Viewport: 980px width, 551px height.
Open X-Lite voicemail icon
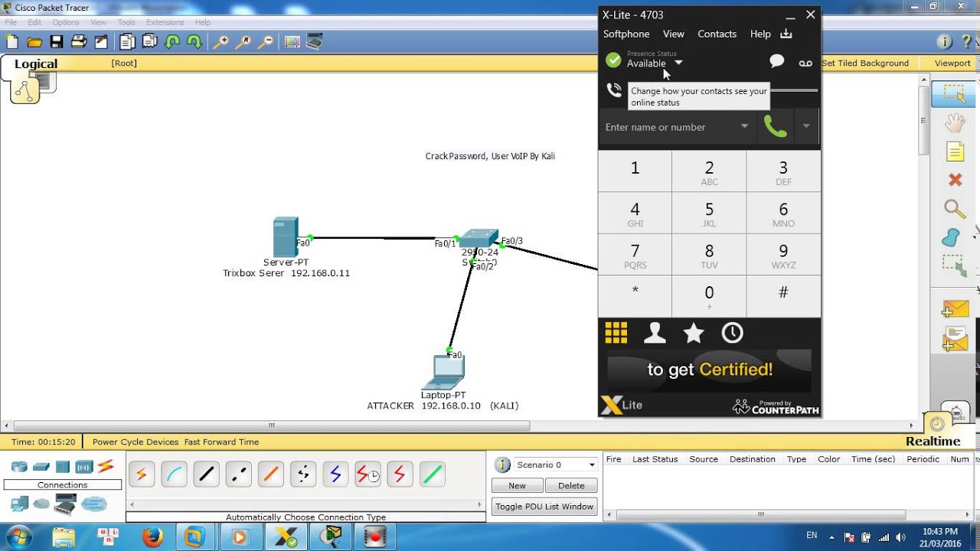(x=805, y=63)
